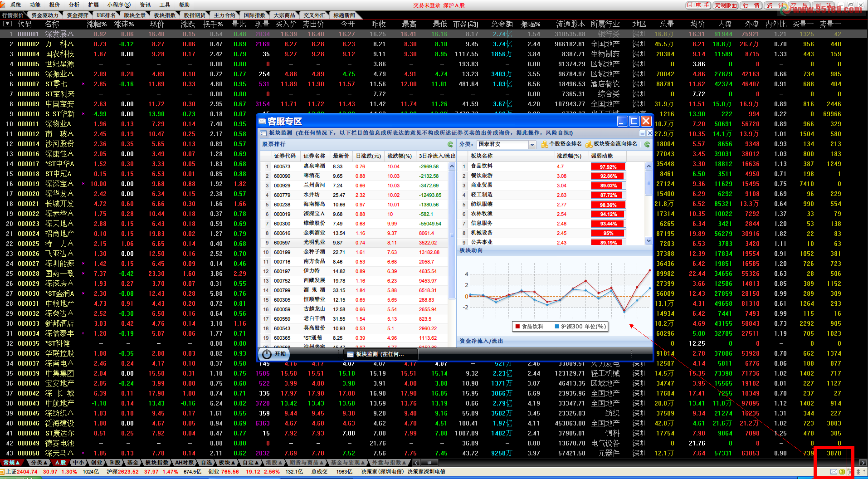Select main table row 000002 万科A

pyautogui.click(x=434, y=44)
